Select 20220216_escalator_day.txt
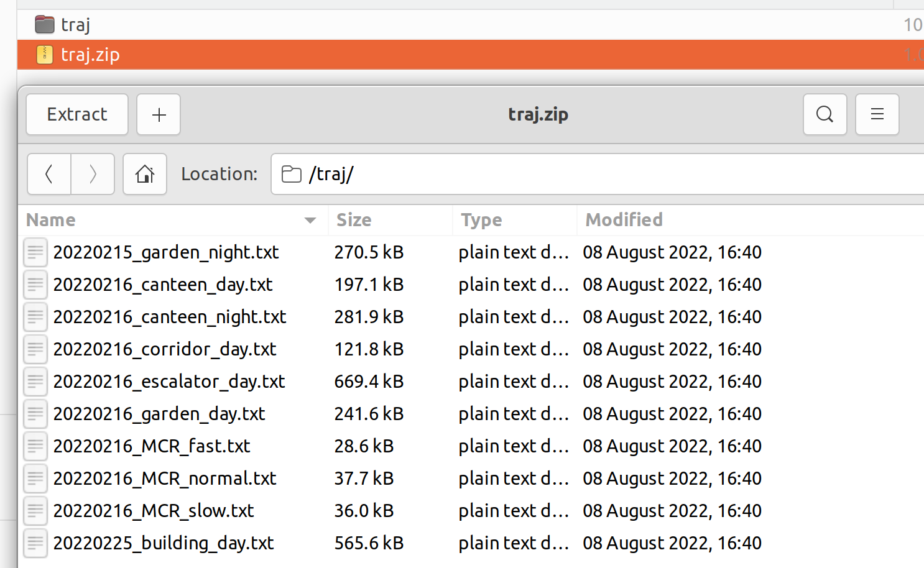The width and height of the screenshot is (924, 568). point(169,382)
